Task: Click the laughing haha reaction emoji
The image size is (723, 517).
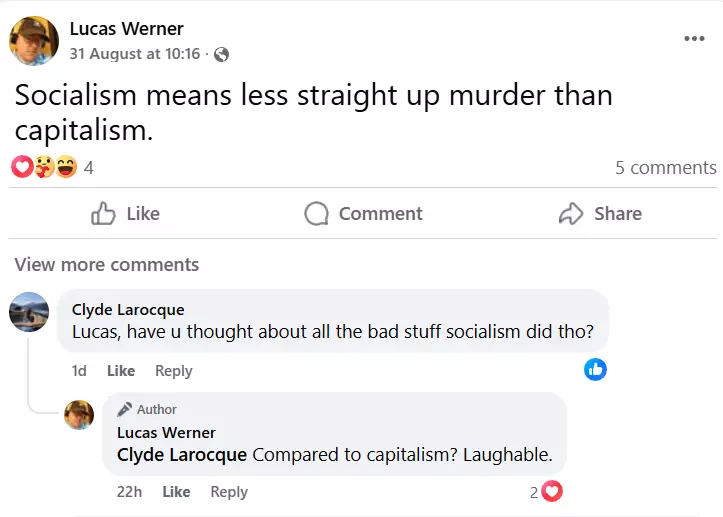Action: 66,166
